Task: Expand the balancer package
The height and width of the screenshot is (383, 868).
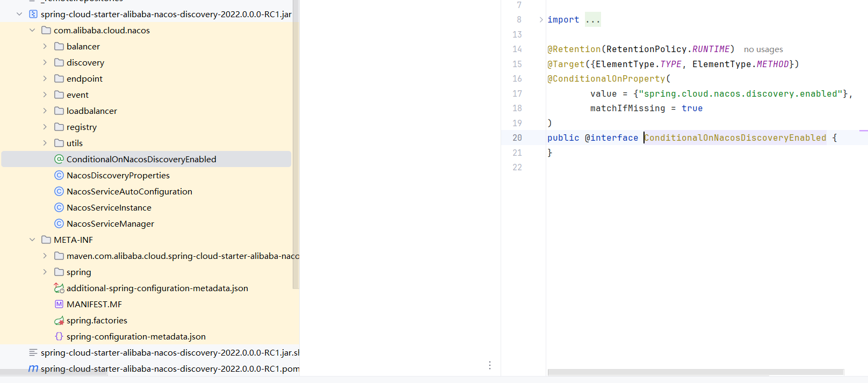Action: pyautogui.click(x=45, y=46)
